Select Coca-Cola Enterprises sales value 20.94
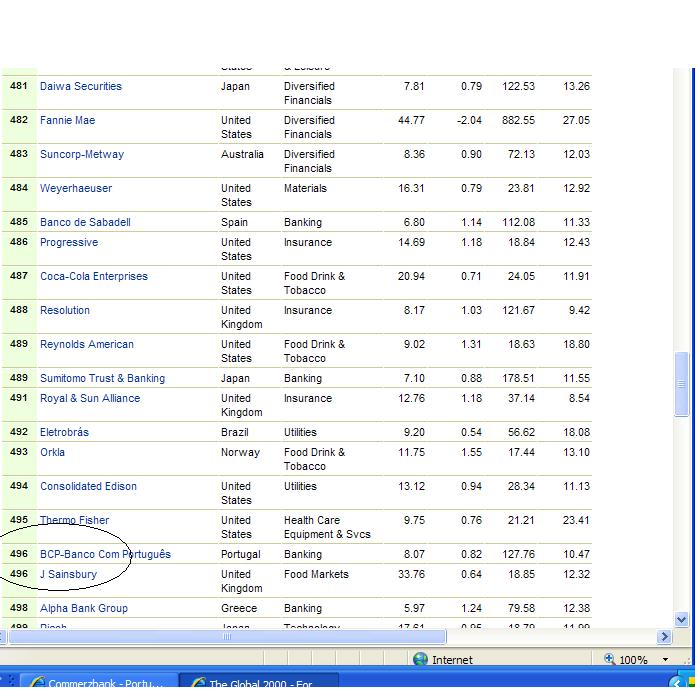Image resolution: width=697 pixels, height=689 pixels. pos(411,276)
